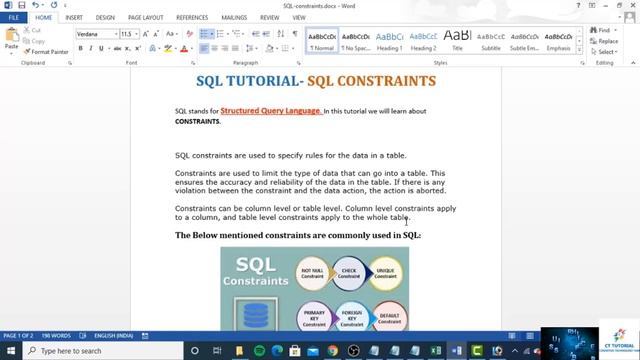Increase the paragraph indent
640x360 pixels.
266,34
